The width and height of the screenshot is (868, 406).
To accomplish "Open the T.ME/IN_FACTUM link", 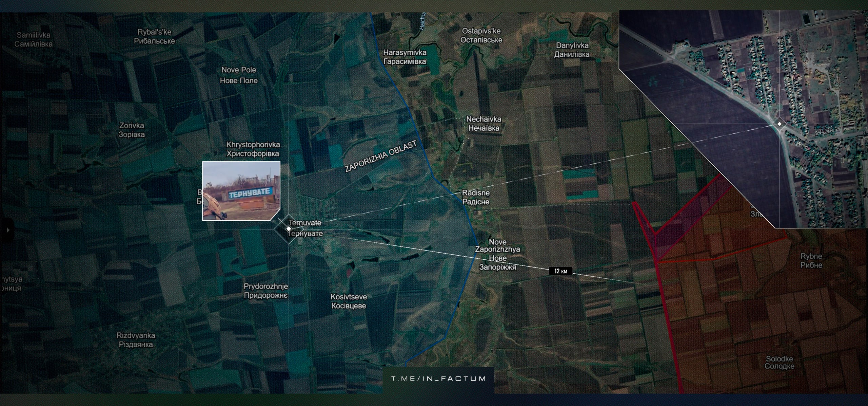I will tap(438, 379).
